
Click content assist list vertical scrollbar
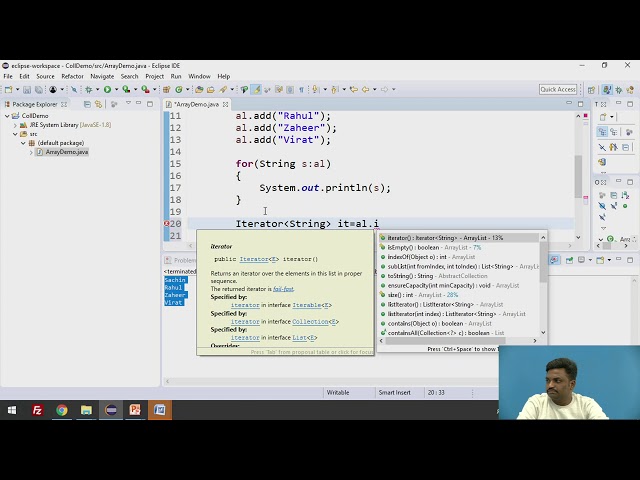coord(543,262)
